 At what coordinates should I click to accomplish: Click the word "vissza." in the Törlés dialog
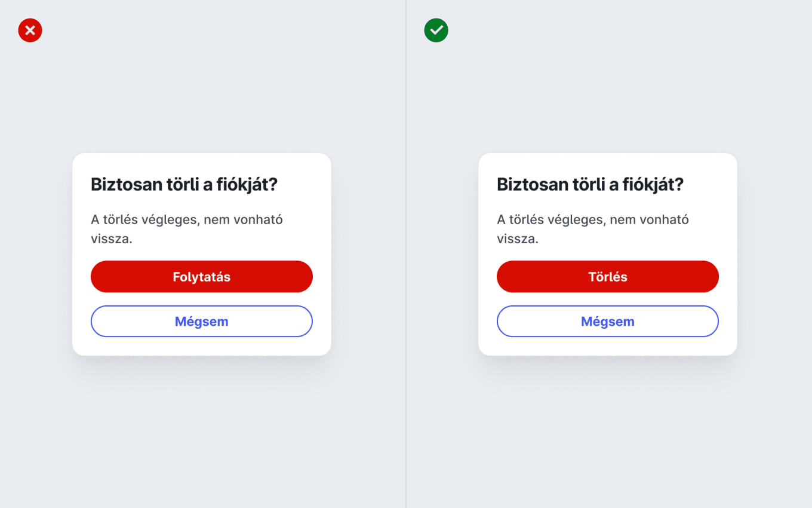coord(518,239)
